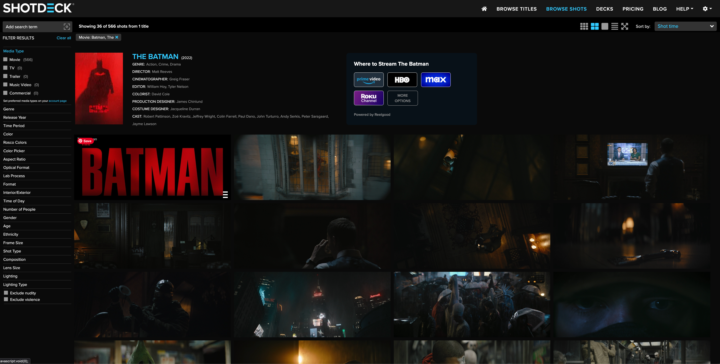Select the single large image view icon
Screen dimensions: 720x364
point(605,27)
